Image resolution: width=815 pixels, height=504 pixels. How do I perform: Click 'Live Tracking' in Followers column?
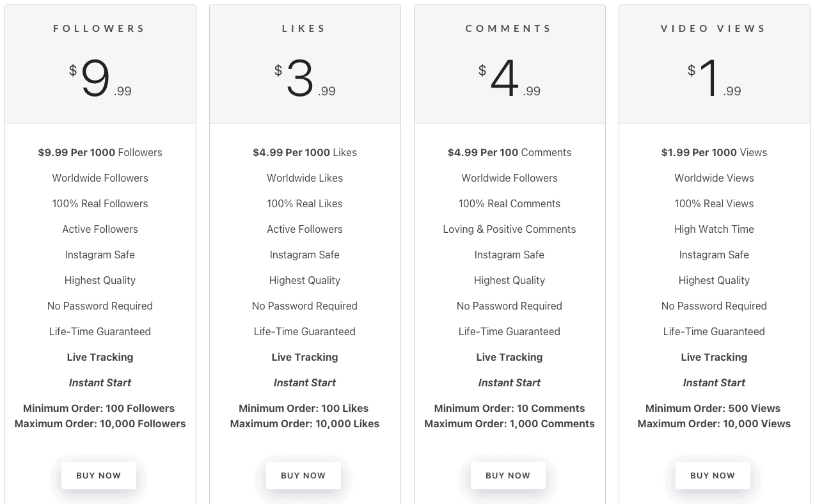point(100,357)
